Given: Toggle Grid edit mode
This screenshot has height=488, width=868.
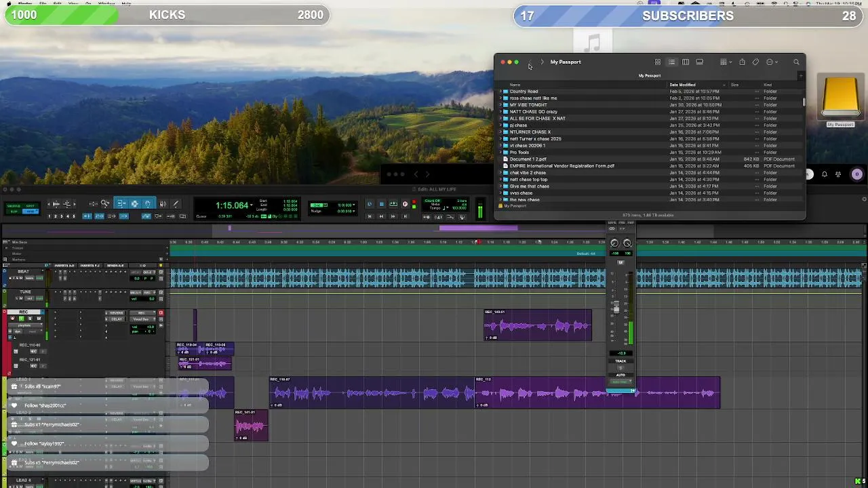Looking at the screenshot, I should point(31,211).
